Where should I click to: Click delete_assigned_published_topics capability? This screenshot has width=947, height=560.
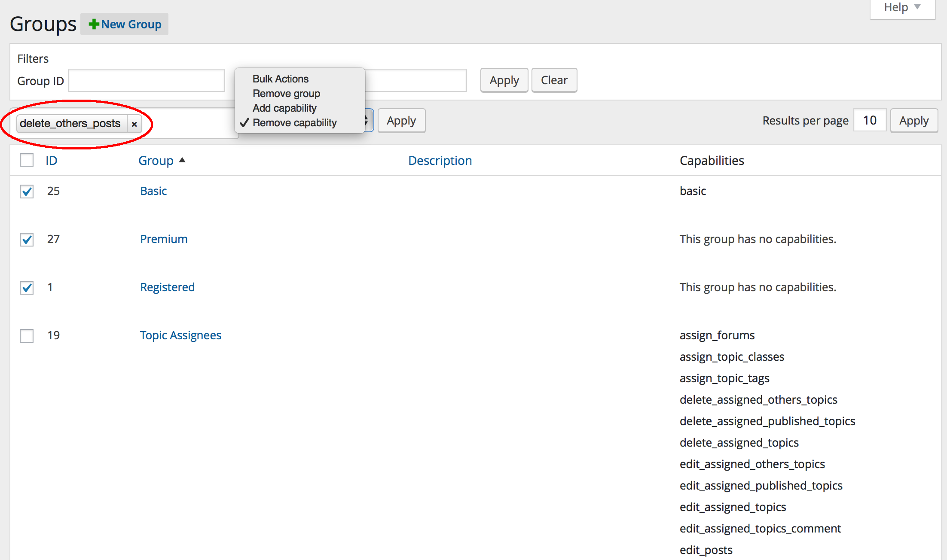click(767, 421)
